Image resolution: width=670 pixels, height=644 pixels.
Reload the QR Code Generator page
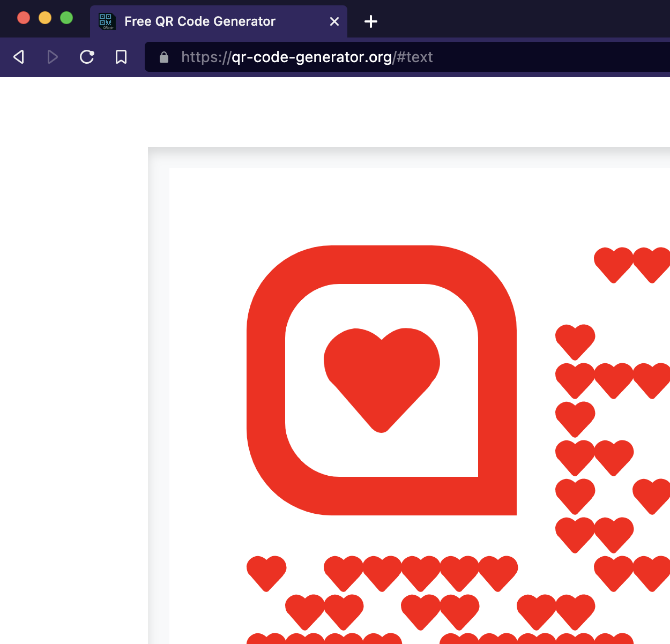pyautogui.click(x=87, y=57)
